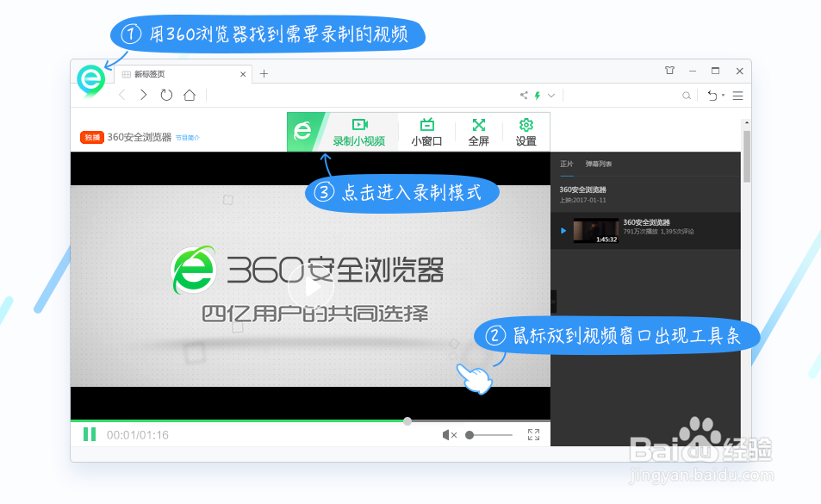The height and width of the screenshot is (504, 821).
Task: Click the browser back arrow
Action: pyautogui.click(x=122, y=95)
